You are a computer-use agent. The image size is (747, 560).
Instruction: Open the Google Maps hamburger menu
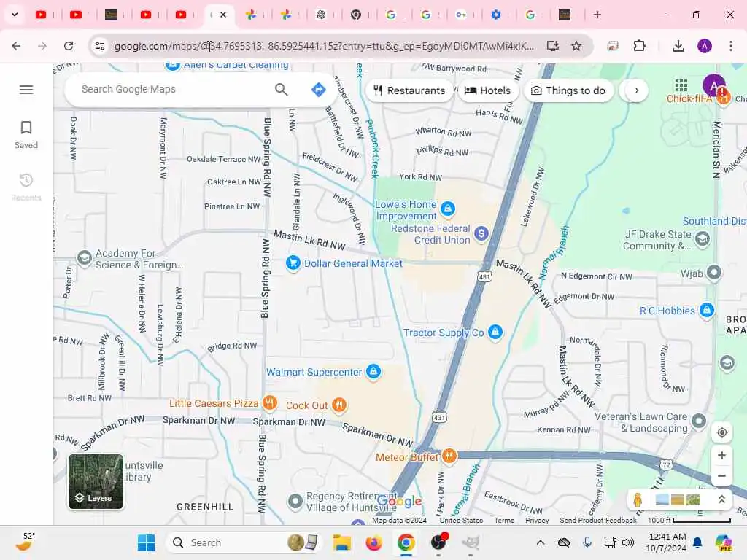(x=26, y=90)
